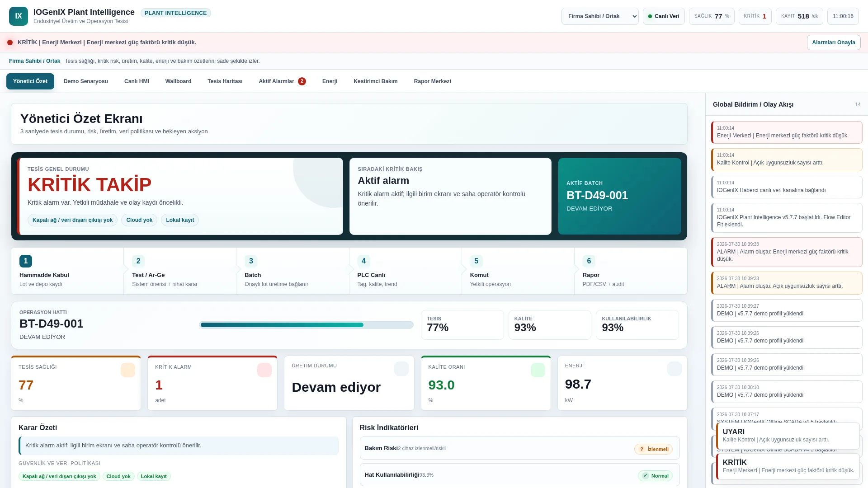The width and height of the screenshot is (868, 488).
Task: Click the green icon on the Kalite Oranı card
Action: click(538, 370)
